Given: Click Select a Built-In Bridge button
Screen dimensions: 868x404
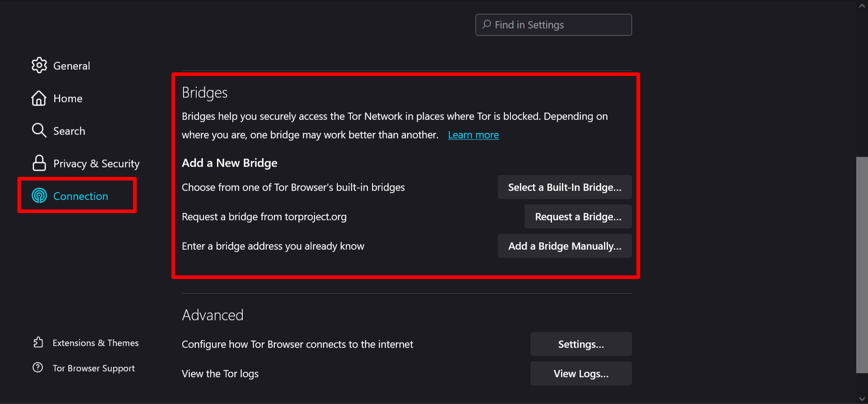Looking at the screenshot, I should (564, 187).
